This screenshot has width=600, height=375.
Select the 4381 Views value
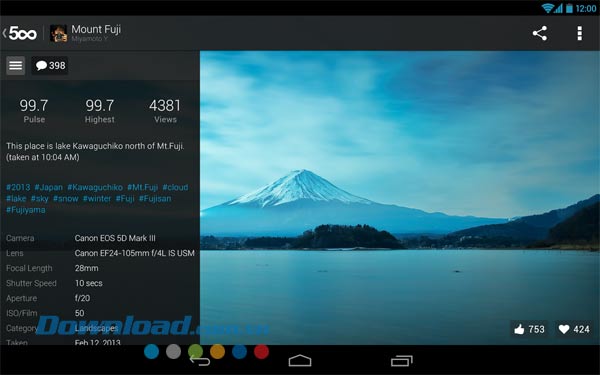coord(165,106)
